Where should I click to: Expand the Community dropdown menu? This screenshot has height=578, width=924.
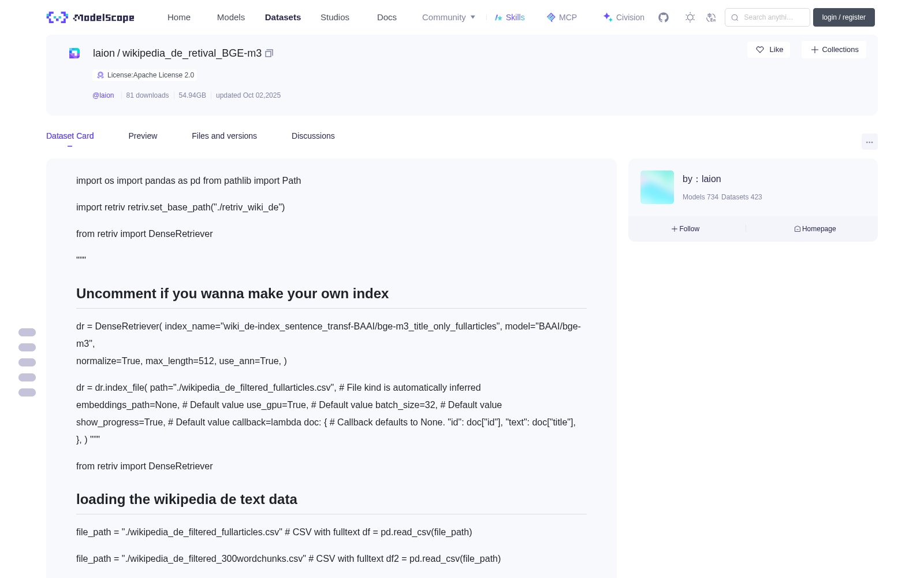click(x=449, y=17)
